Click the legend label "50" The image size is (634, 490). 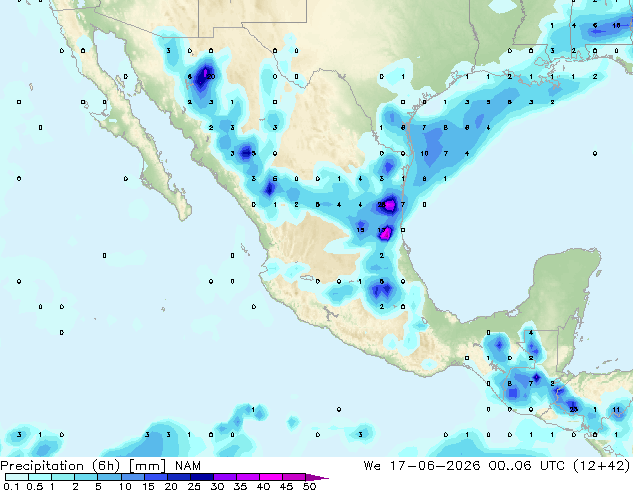pyautogui.click(x=309, y=486)
